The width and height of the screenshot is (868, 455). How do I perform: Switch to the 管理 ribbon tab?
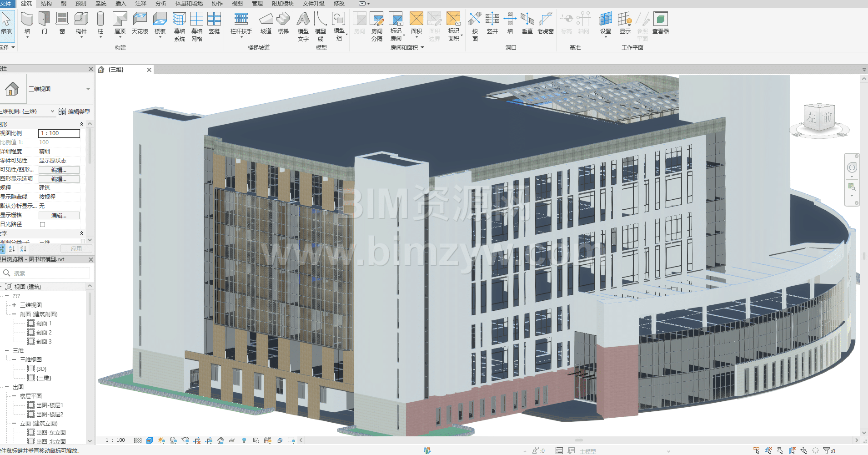257,4
